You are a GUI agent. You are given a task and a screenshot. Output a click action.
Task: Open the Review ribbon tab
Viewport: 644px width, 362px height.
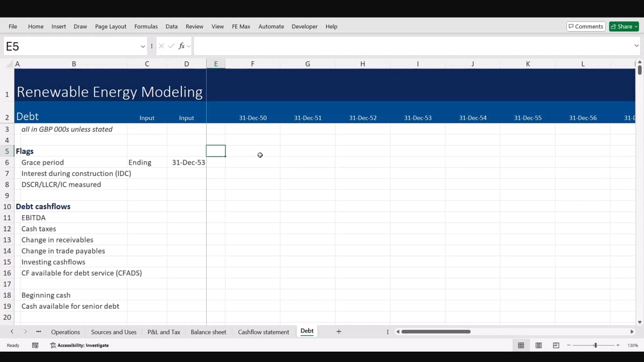[194, 26]
